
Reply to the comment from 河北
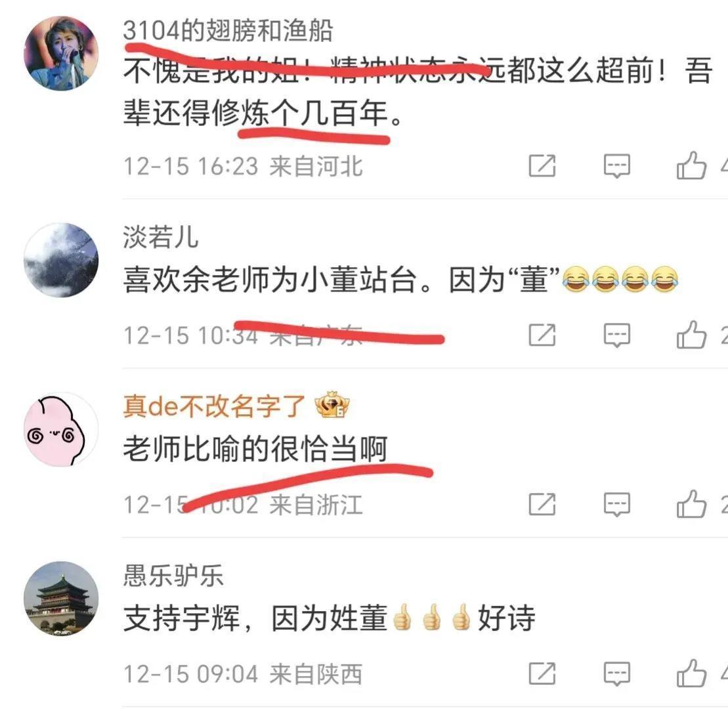pyautogui.click(x=616, y=166)
